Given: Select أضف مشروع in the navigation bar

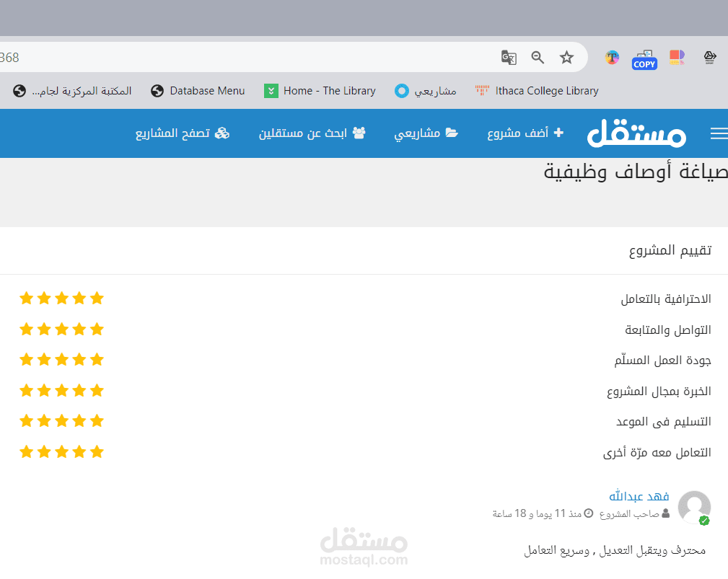Looking at the screenshot, I should 525,133.
